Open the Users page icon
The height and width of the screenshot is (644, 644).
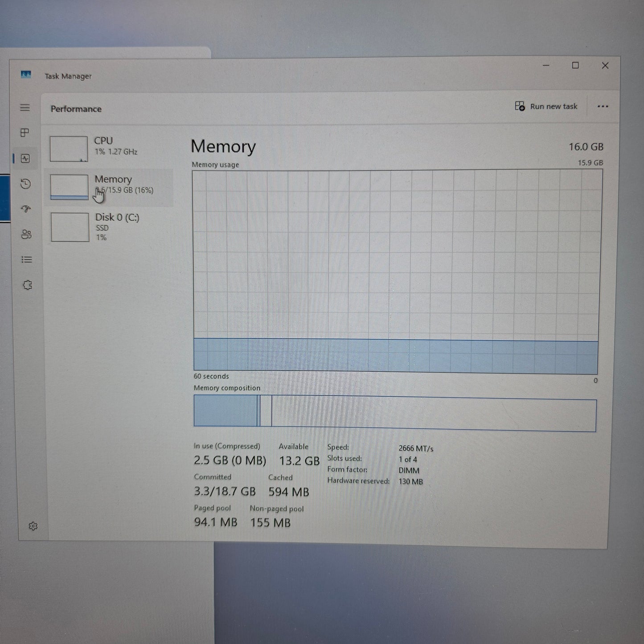click(x=27, y=234)
